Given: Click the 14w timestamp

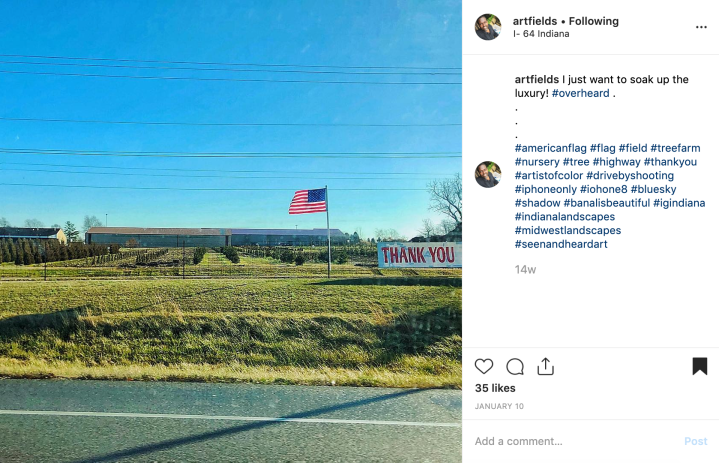Looking at the screenshot, I should click(525, 270).
